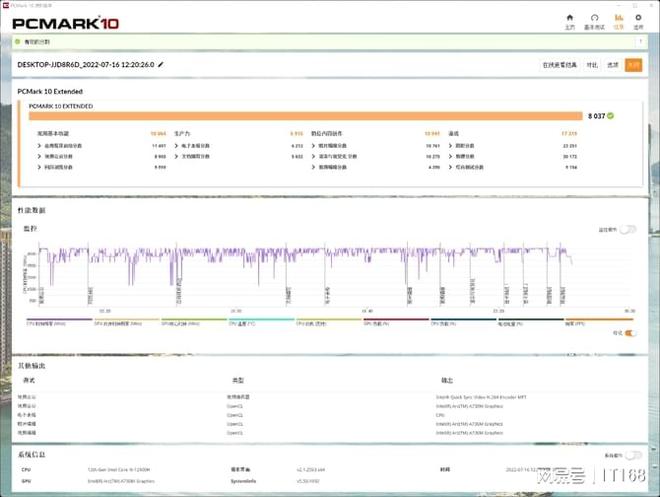Image resolution: width=660 pixels, height=497 pixels.
Task: Click the green status dot in notification bar
Action: [18, 42]
